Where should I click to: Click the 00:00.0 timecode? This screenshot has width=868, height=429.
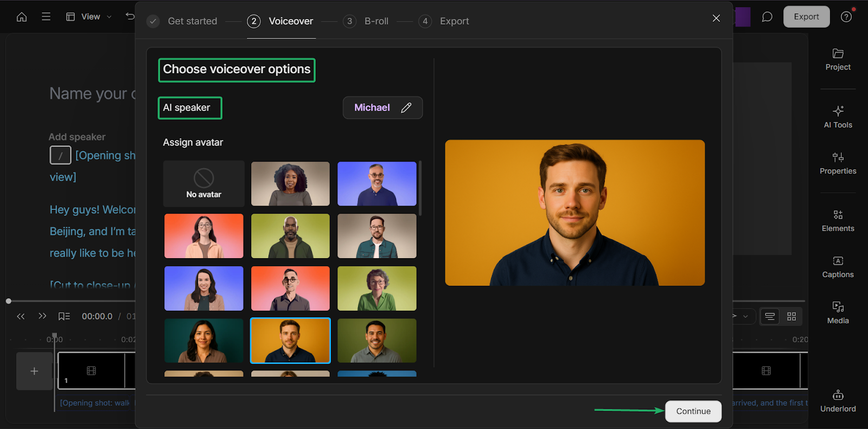tap(97, 316)
